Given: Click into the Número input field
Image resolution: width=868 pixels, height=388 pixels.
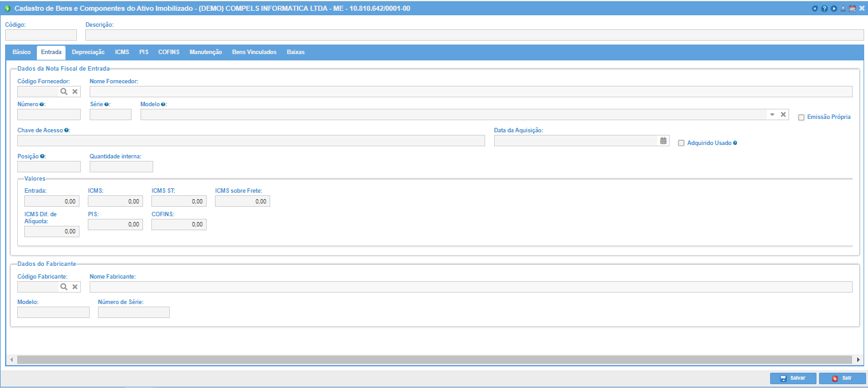Looking at the screenshot, I should pos(49,114).
